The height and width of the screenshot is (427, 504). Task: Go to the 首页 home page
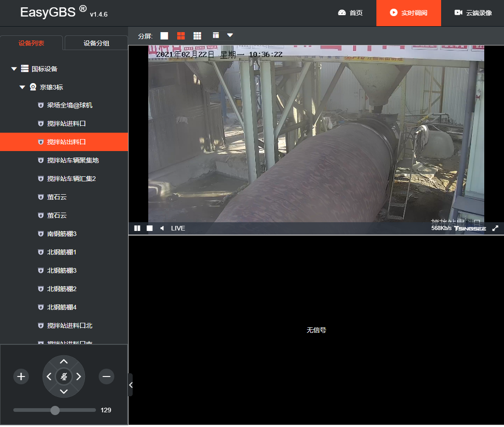tap(350, 13)
